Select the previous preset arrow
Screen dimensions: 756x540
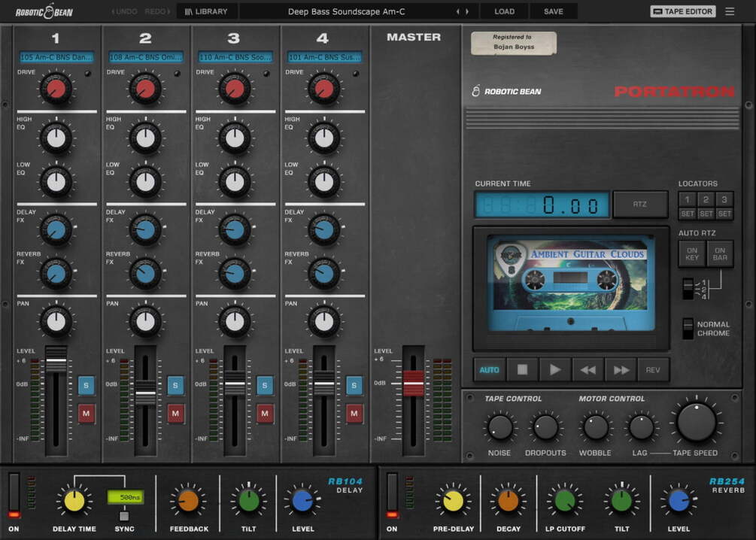tap(457, 11)
